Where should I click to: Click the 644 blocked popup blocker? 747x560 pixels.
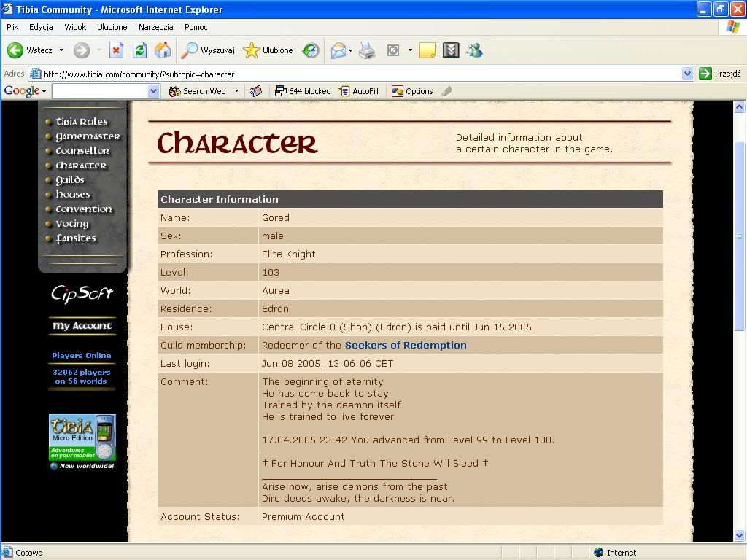tap(303, 91)
